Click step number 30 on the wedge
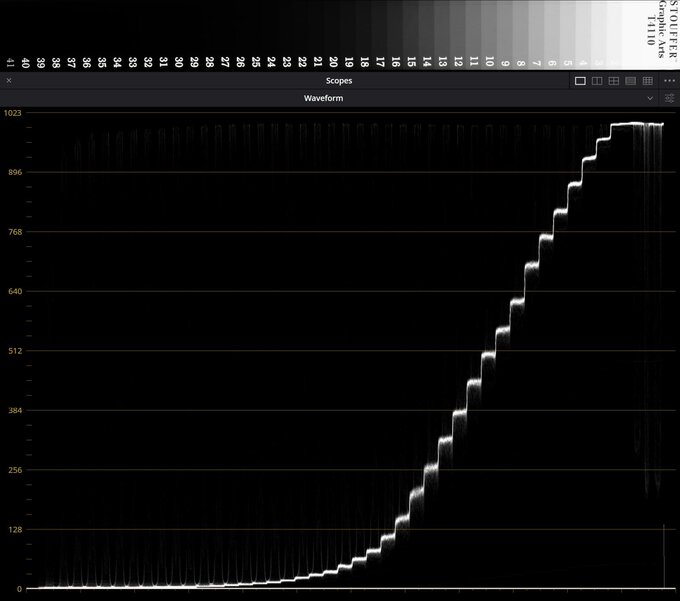 178,62
